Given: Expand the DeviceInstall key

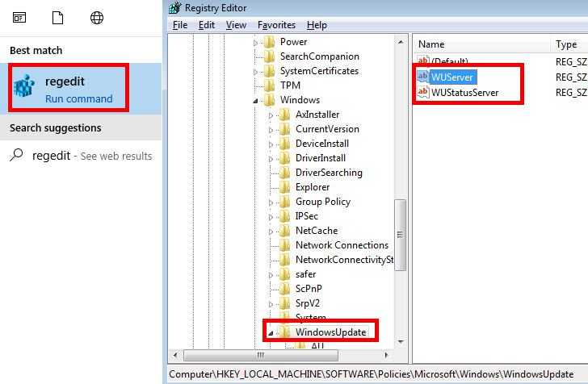Looking at the screenshot, I should [271, 144].
